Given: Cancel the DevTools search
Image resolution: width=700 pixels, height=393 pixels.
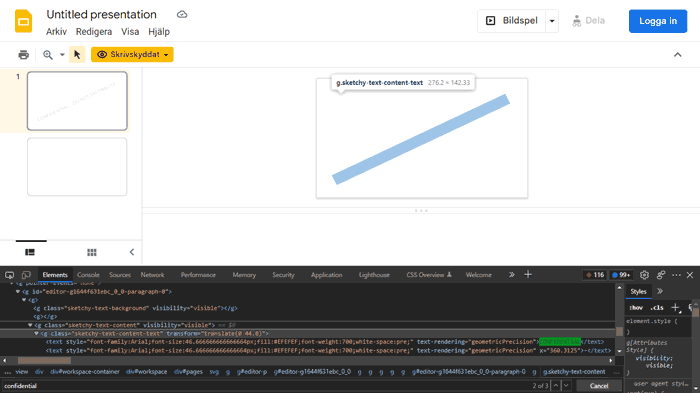Looking at the screenshot, I should (599, 385).
